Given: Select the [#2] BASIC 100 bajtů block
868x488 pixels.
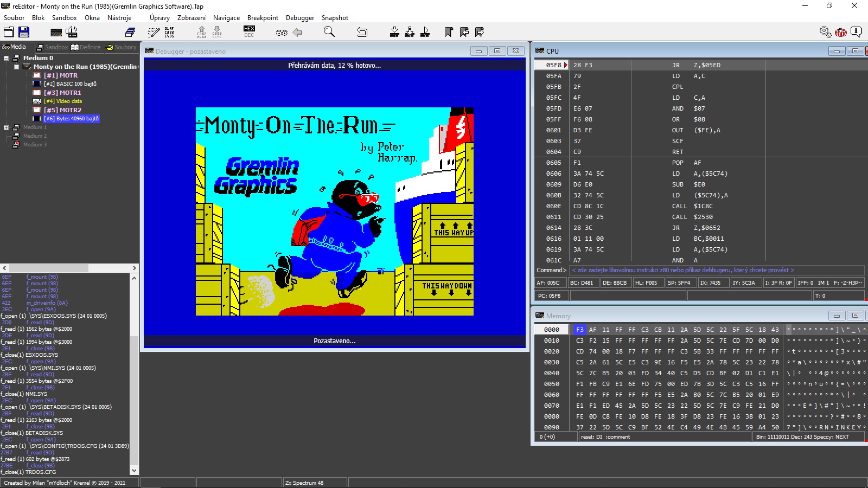Looking at the screenshot, I should (x=70, y=84).
